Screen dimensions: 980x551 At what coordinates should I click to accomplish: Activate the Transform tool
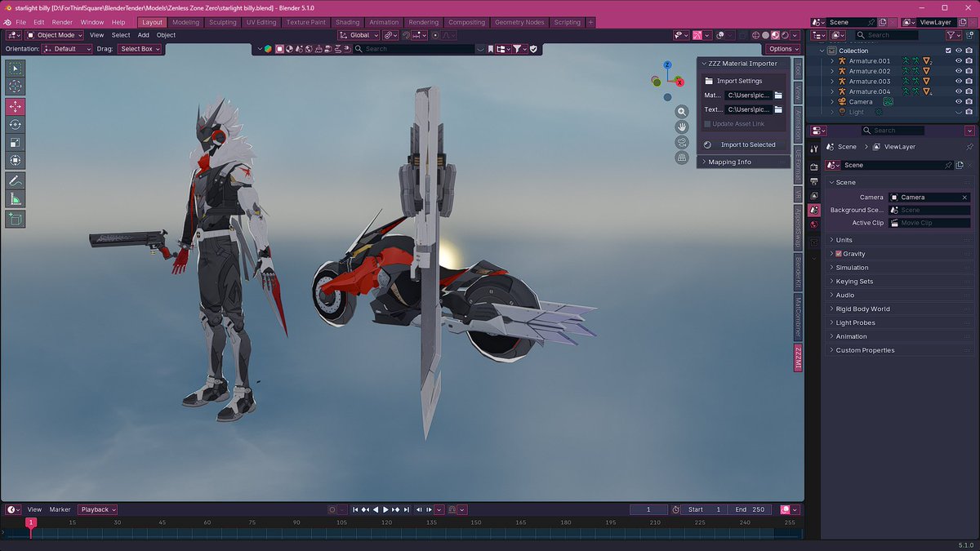[15, 160]
